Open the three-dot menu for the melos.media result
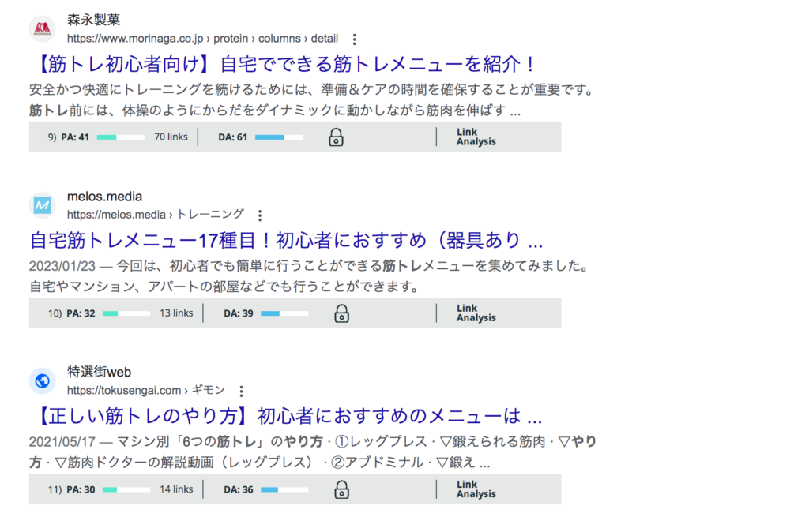The width and height of the screenshot is (809, 532). 259,215
